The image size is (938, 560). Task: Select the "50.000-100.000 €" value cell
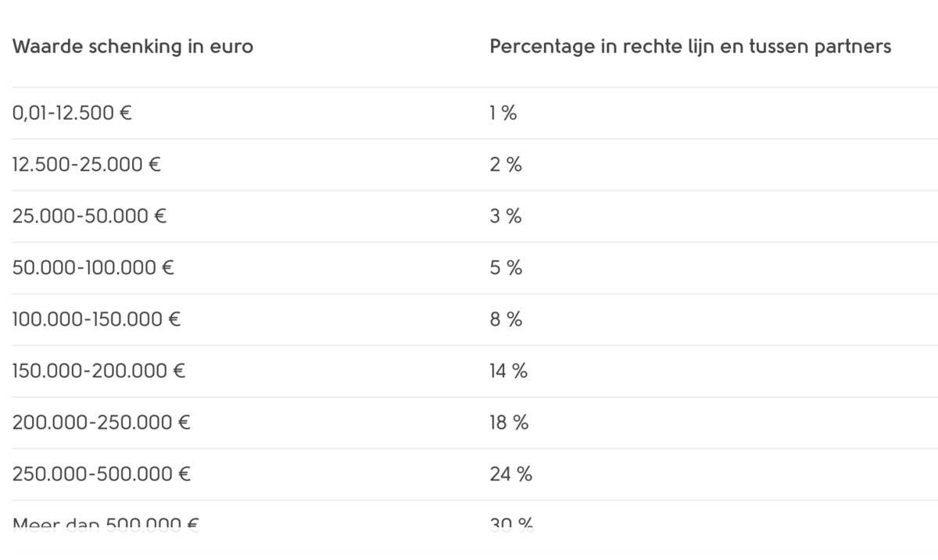(93, 268)
